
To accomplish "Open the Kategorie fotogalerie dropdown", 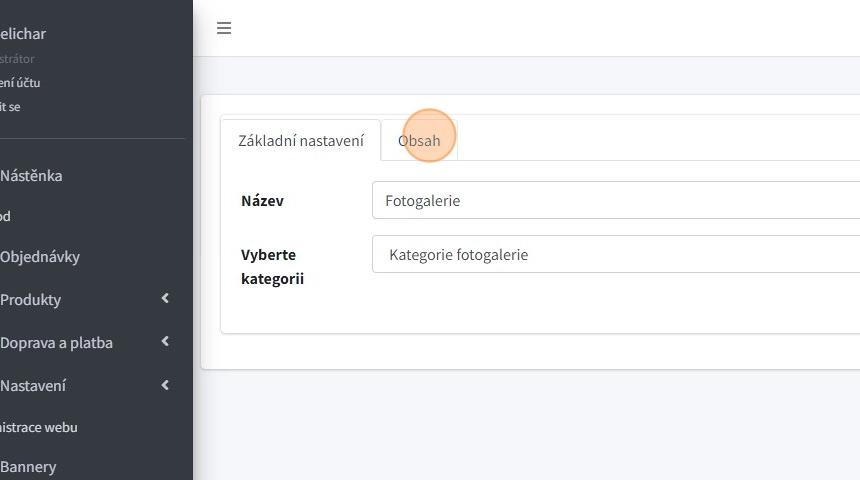I will [x=615, y=254].
